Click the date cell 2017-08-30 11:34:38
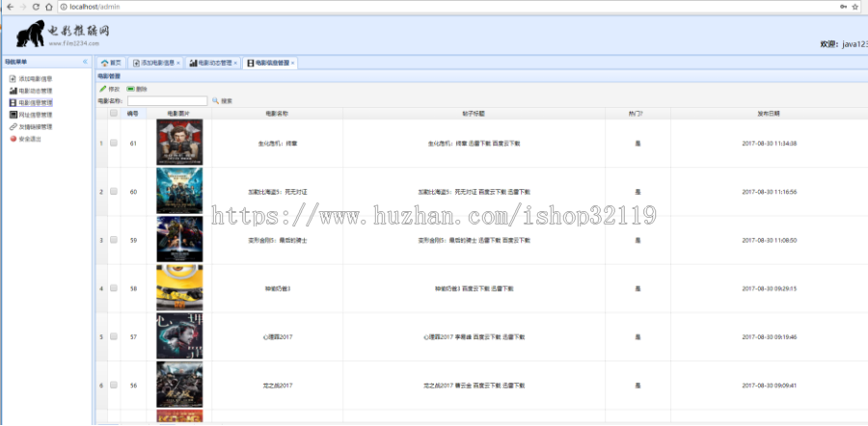The width and height of the screenshot is (868, 426). click(x=769, y=144)
